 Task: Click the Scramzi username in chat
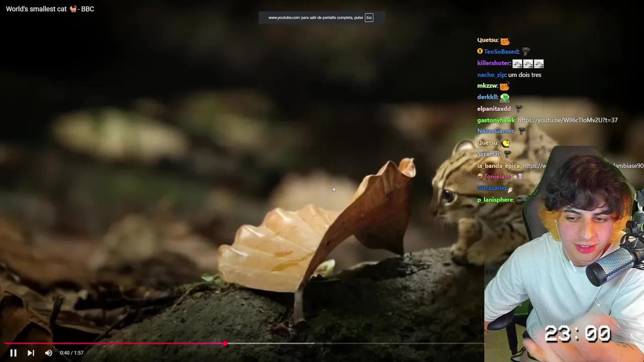[489, 154]
